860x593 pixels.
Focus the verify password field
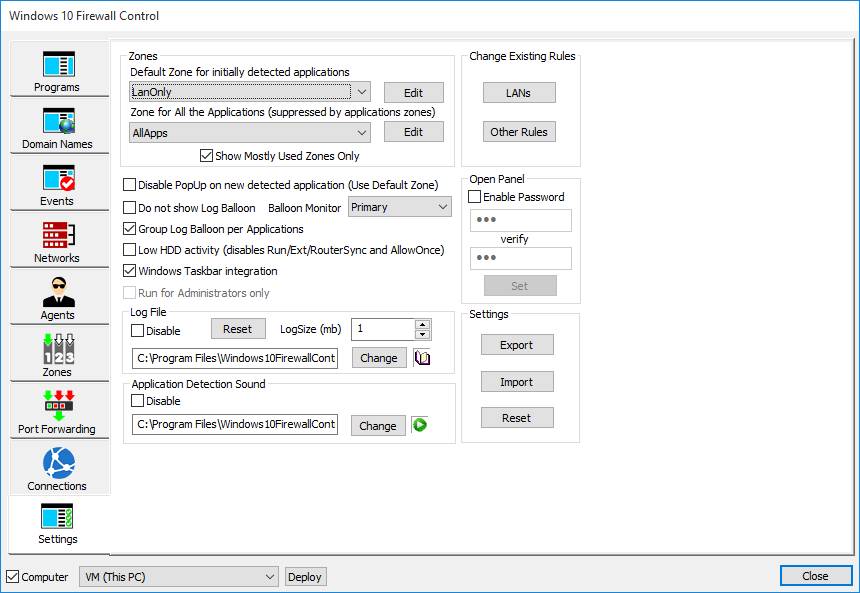tap(520, 258)
